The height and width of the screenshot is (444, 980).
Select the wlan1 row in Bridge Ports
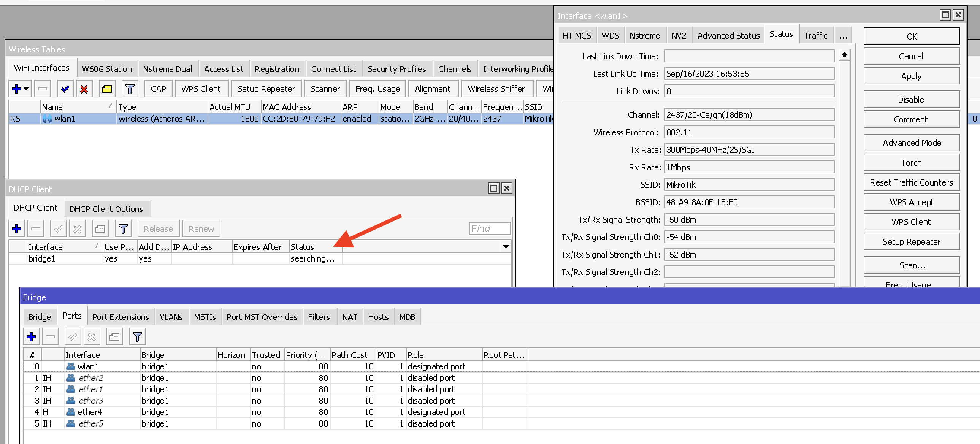coord(501,366)
